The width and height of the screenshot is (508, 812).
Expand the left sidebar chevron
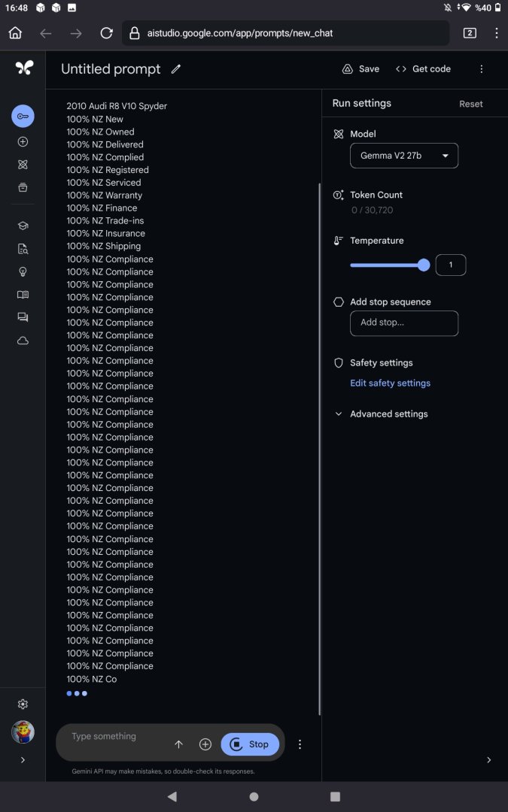pyautogui.click(x=23, y=760)
